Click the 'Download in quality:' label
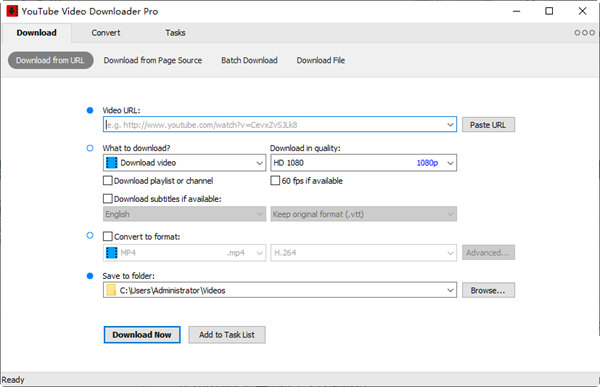Viewport: 600px width, 387px height. pos(305,148)
